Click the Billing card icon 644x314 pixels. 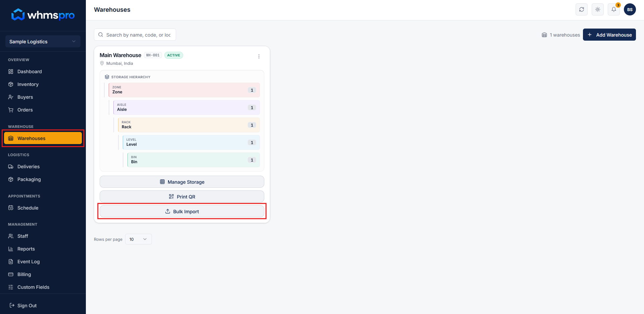(11, 274)
